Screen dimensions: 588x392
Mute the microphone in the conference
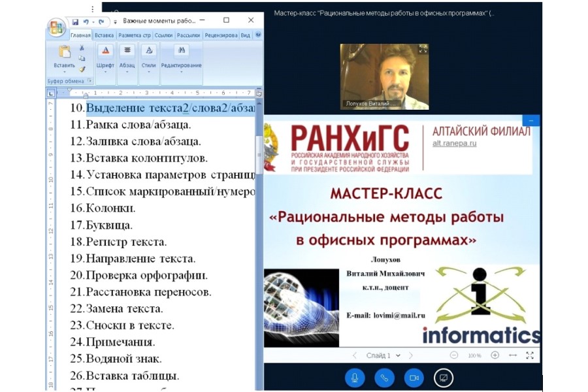[x=354, y=378]
